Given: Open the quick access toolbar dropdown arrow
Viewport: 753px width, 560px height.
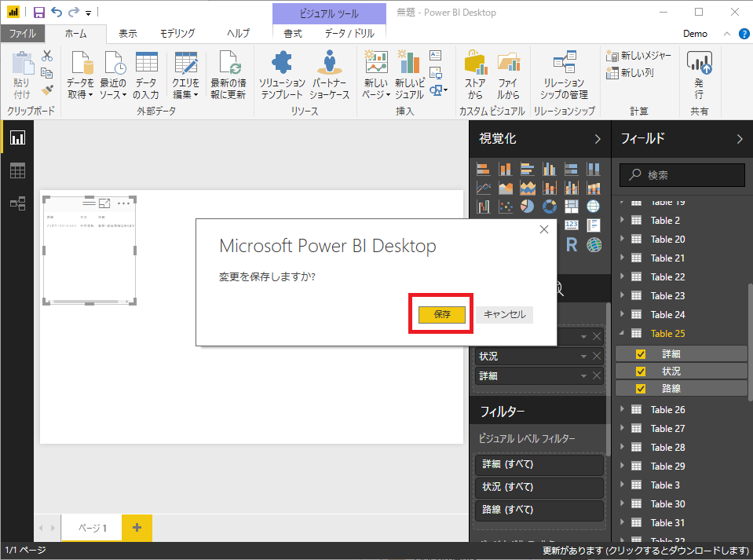Looking at the screenshot, I should 89,13.
